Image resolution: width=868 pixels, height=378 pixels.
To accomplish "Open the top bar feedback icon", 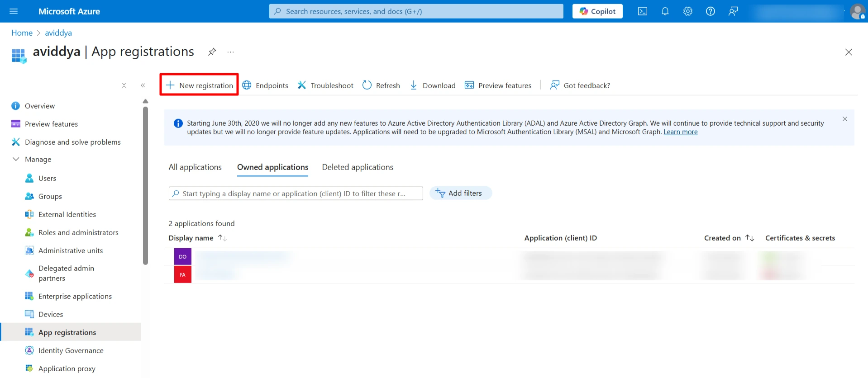I will coord(733,11).
